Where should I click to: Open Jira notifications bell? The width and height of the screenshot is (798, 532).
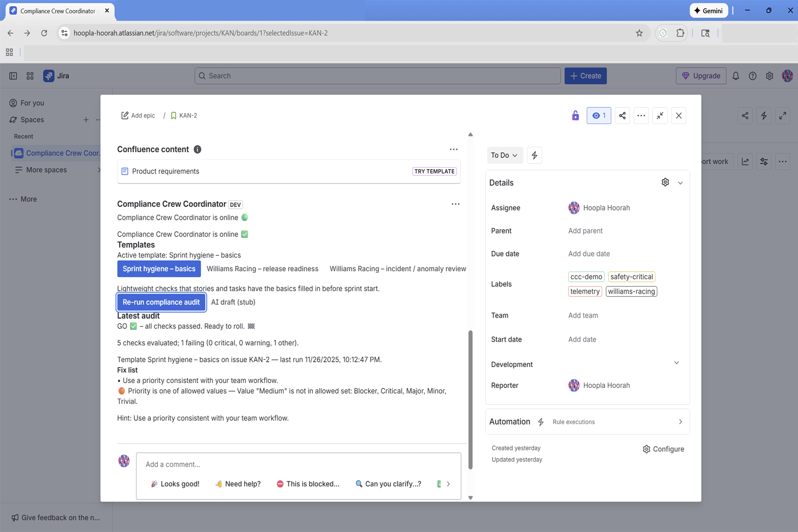(736, 76)
